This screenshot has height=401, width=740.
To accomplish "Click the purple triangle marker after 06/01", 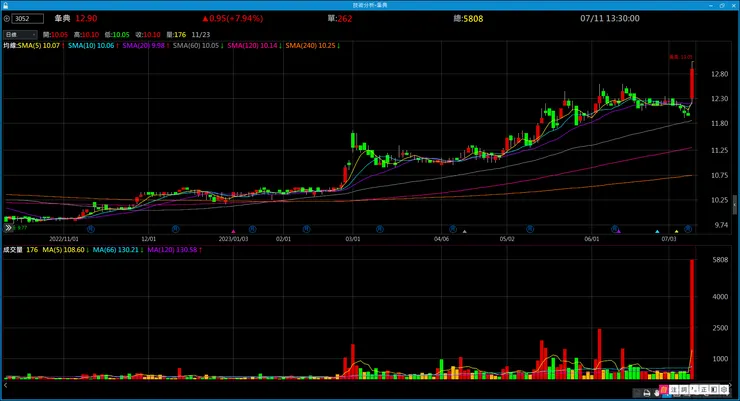I will pos(619,231).
